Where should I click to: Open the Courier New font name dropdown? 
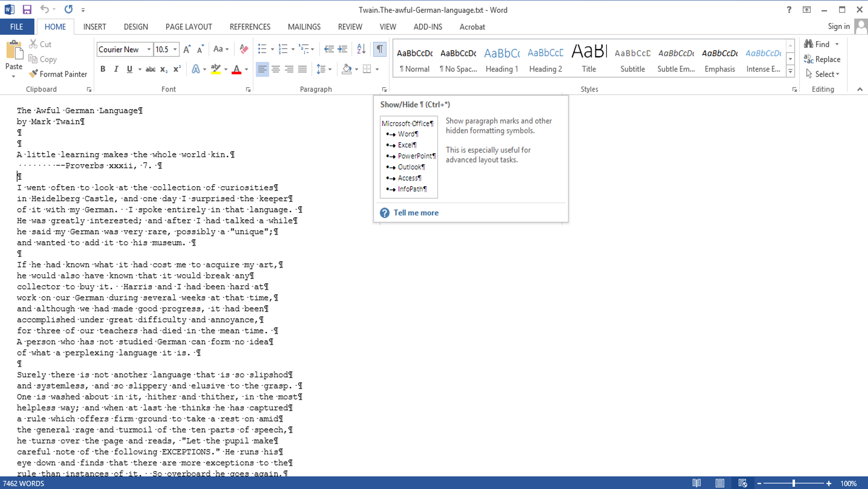click(148, 49)
